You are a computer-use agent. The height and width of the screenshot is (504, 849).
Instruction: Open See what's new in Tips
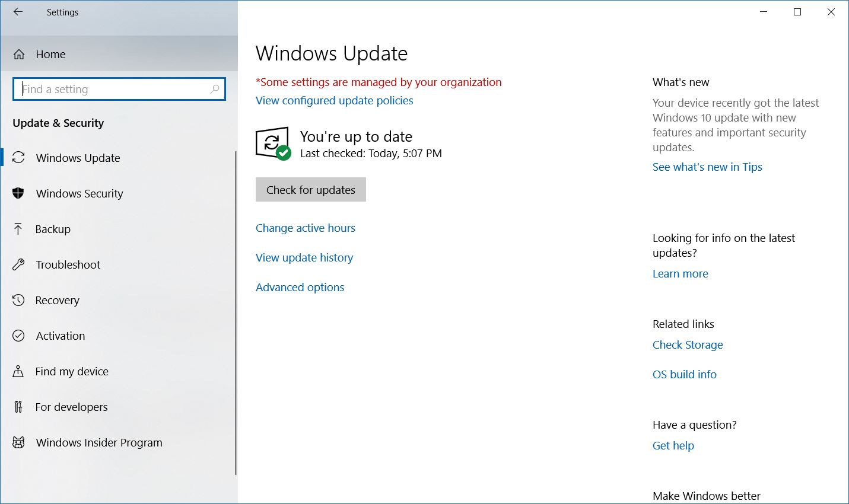(707, 167)
